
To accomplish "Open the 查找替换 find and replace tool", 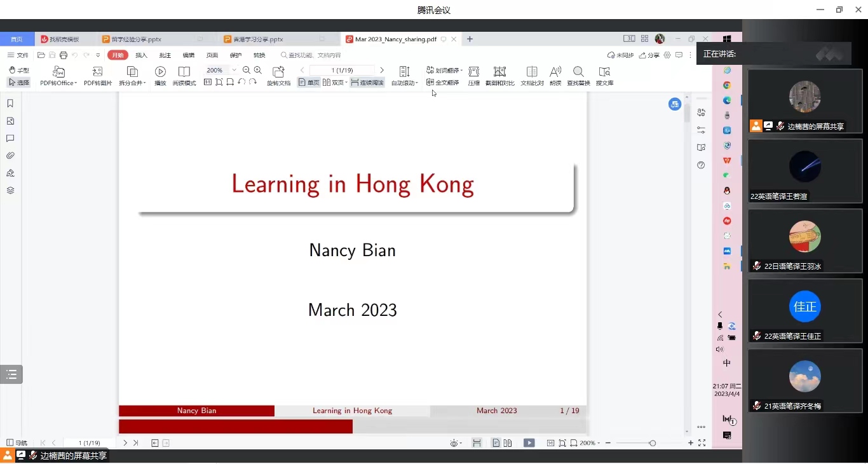I will tap(578, 72).
